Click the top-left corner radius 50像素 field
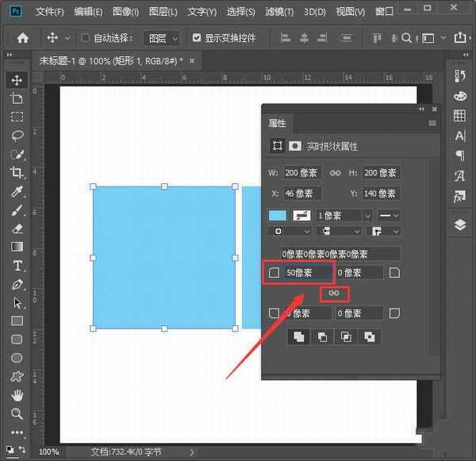Viewport: 476px width, 461px height. [308, 272]
